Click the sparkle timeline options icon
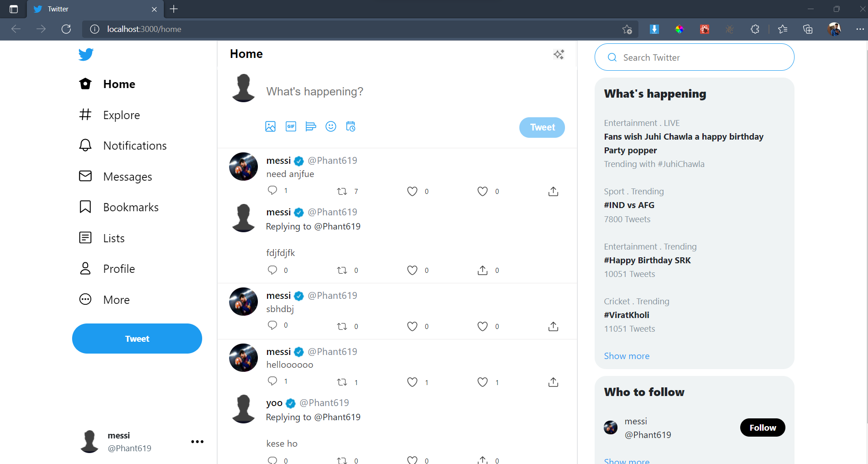Screen dimensions: 868x464 pyautogui.click(x=559, y=54)
